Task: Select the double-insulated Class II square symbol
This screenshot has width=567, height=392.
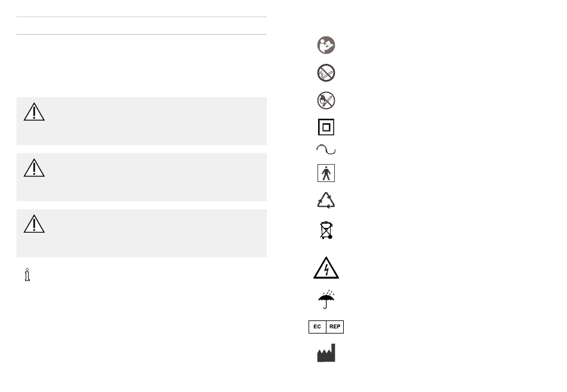Action: point(326,127)
